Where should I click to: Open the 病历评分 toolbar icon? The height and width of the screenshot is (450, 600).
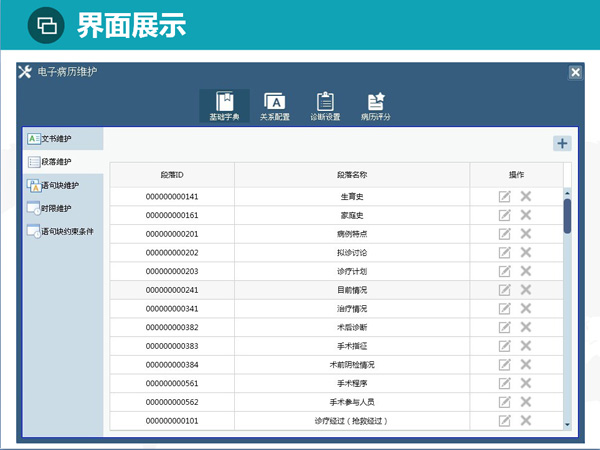[x=375, y=106]
